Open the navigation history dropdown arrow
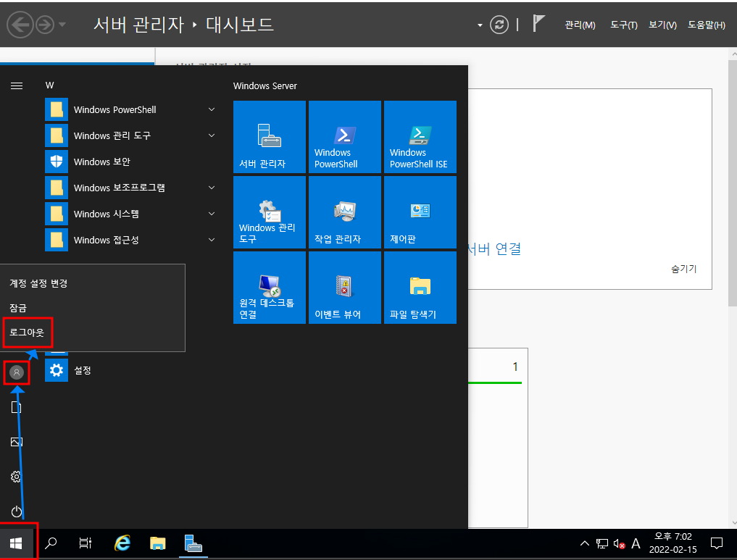The width and height of the screenshot is (737, 560). [x=62, y=25]
